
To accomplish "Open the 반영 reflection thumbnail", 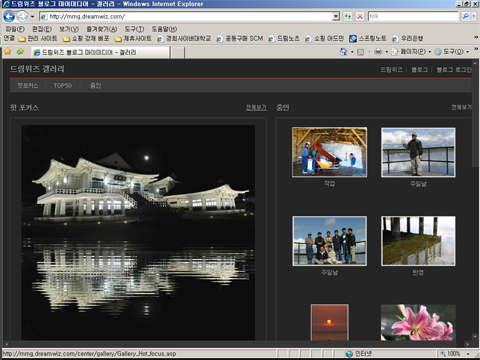I will pos(418,241).
